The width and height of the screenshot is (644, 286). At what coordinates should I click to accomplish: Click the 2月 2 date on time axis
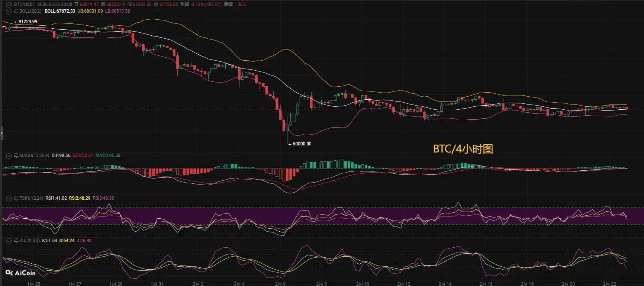pos(198,284)
